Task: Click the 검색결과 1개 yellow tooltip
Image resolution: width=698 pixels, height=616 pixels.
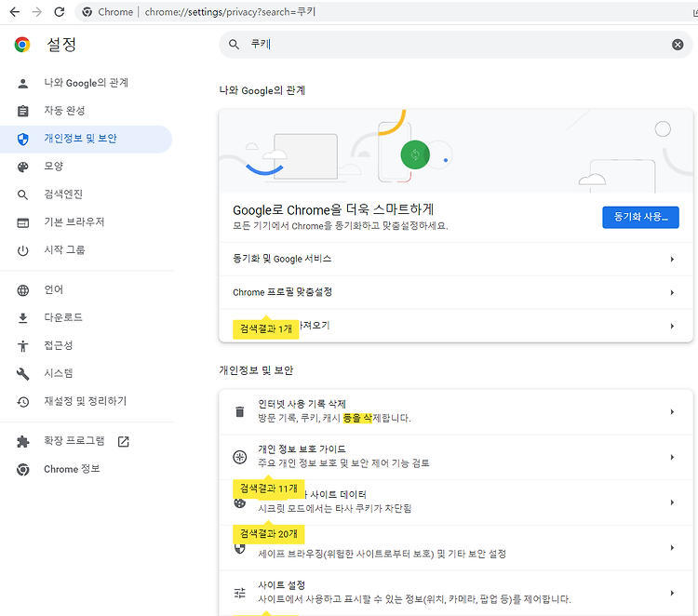Action: click(x=266, y=328)
